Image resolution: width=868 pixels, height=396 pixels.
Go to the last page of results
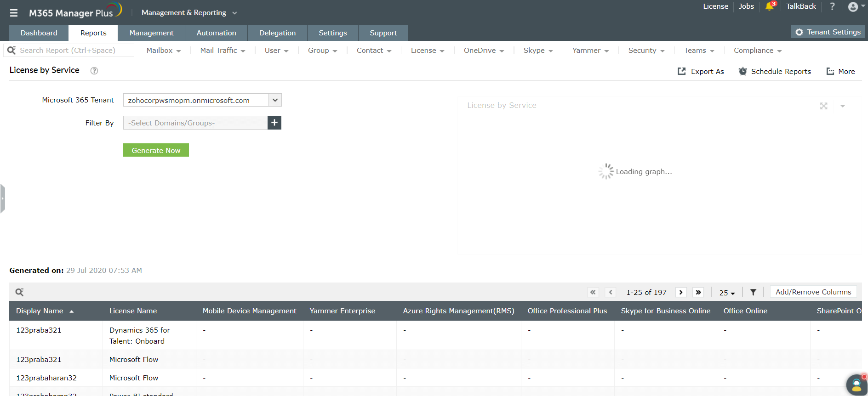[x=698, y=292]
